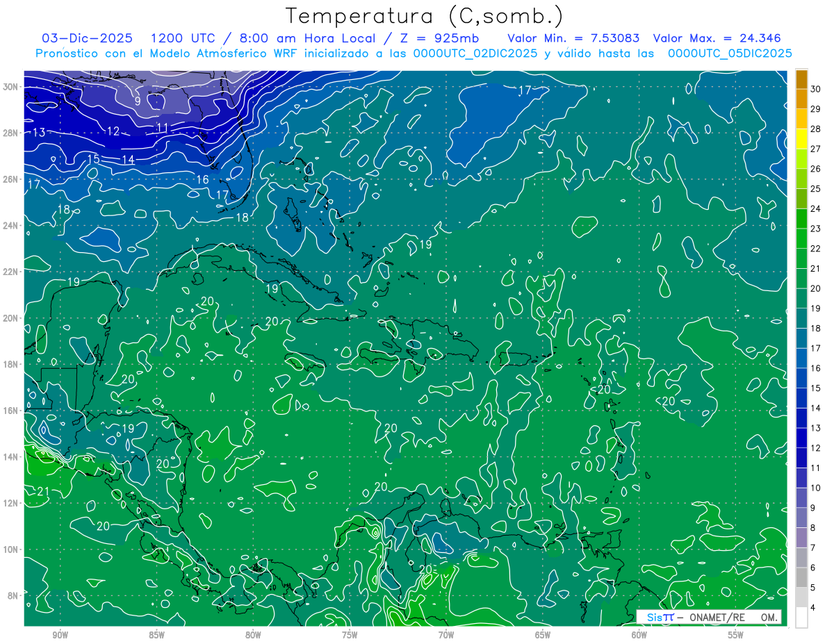Click the 85W longitude axis label
834x644 pixels.
pyautogui.click(x=157, y=635)
